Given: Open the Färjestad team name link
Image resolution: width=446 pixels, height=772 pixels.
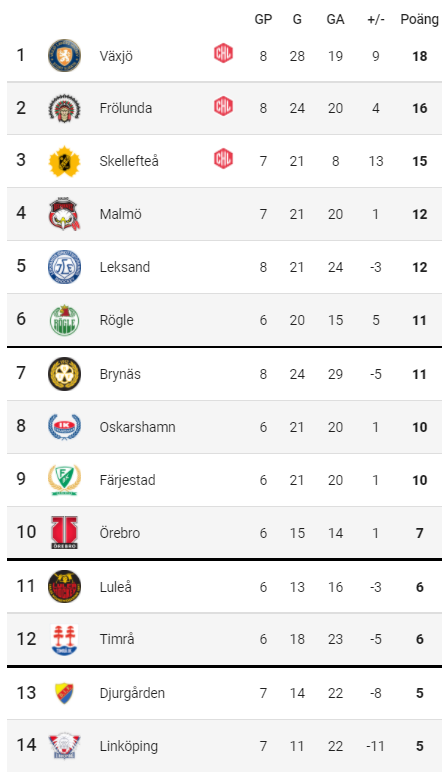Looking at the screenshot, I should pyautogui.click(x=127, y=480).
